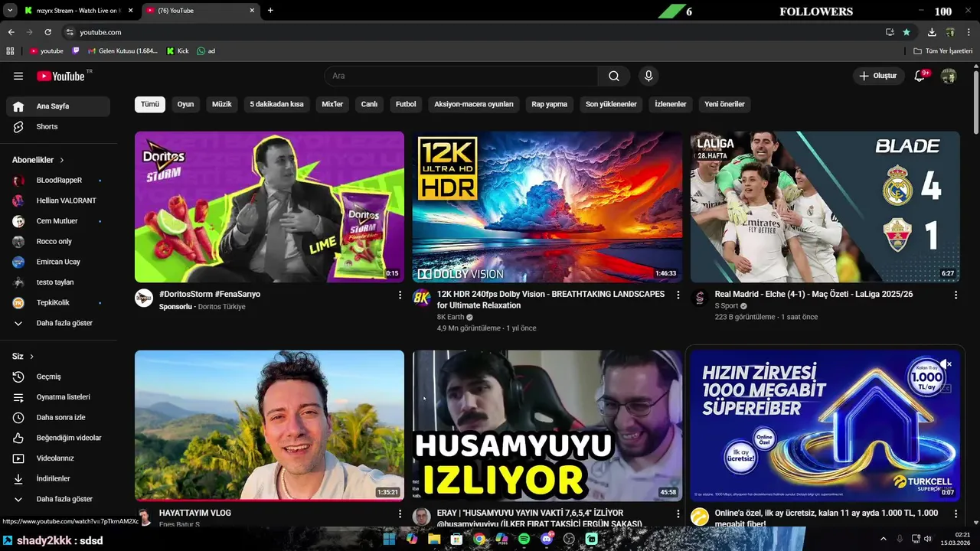Open the 12K HDR Dolby Vision thumbnail

(547, 207)
